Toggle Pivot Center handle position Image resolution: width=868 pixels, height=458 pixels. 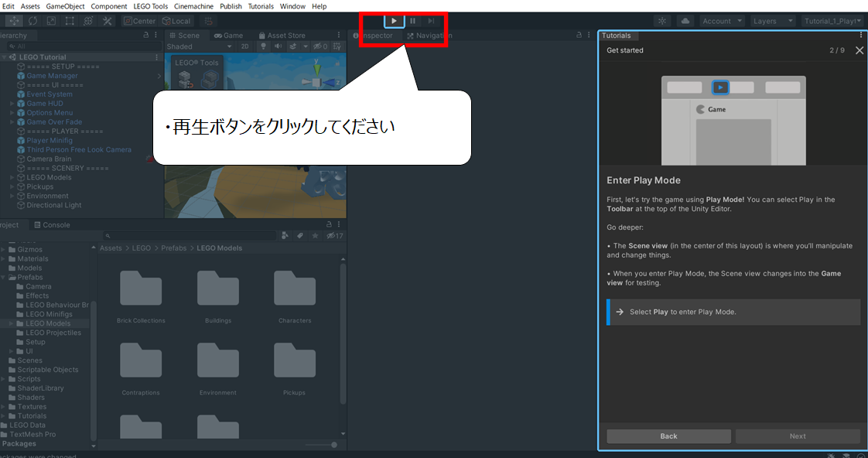tap(139, 21)
